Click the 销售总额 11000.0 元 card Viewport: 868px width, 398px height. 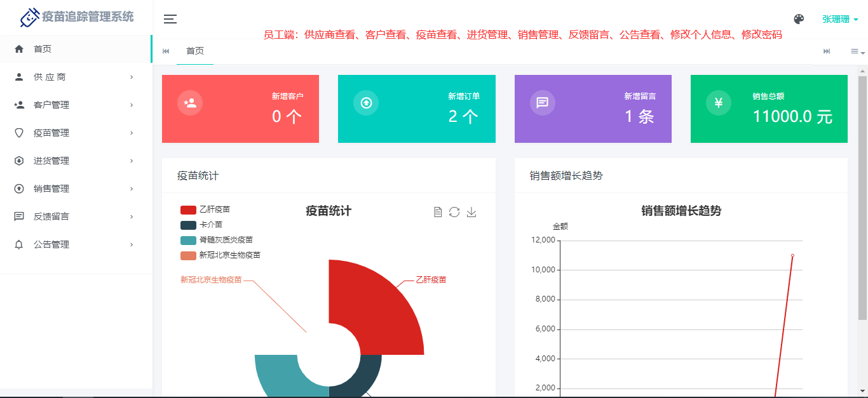[x=769, y=109]
